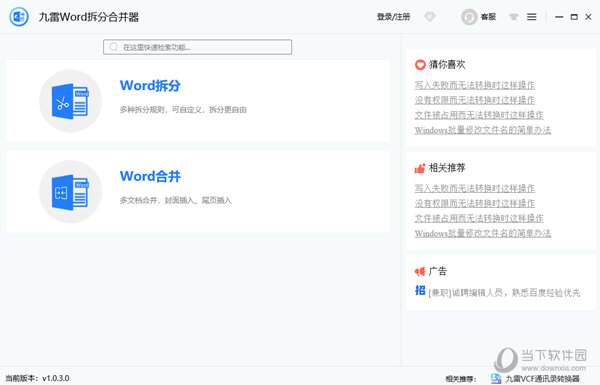Click the search magnifier icon
The image size is (600, 385).
coord(114,47)
